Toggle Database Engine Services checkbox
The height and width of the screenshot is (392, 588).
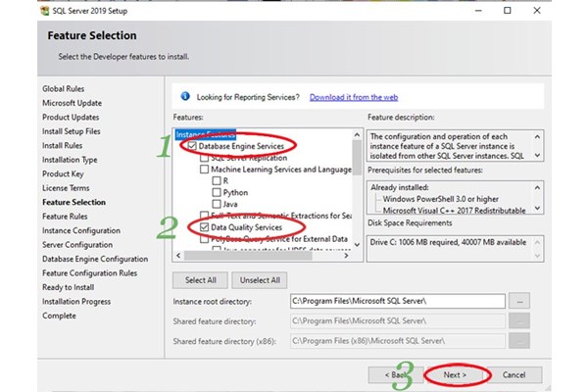pos(192,146)
